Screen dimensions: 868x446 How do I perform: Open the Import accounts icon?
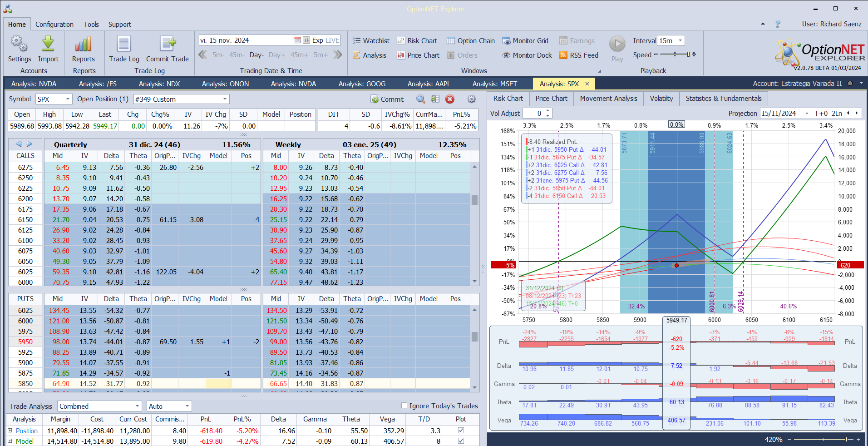[x=48, y=45]
